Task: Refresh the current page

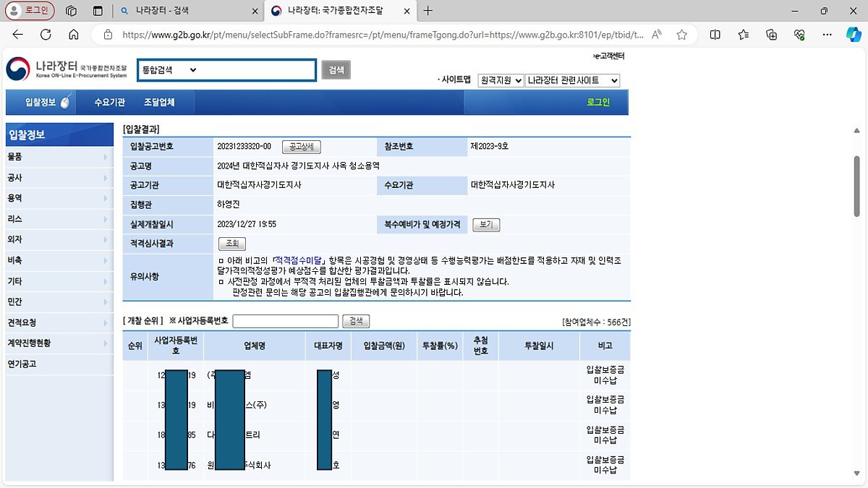Action: [45, 33]
